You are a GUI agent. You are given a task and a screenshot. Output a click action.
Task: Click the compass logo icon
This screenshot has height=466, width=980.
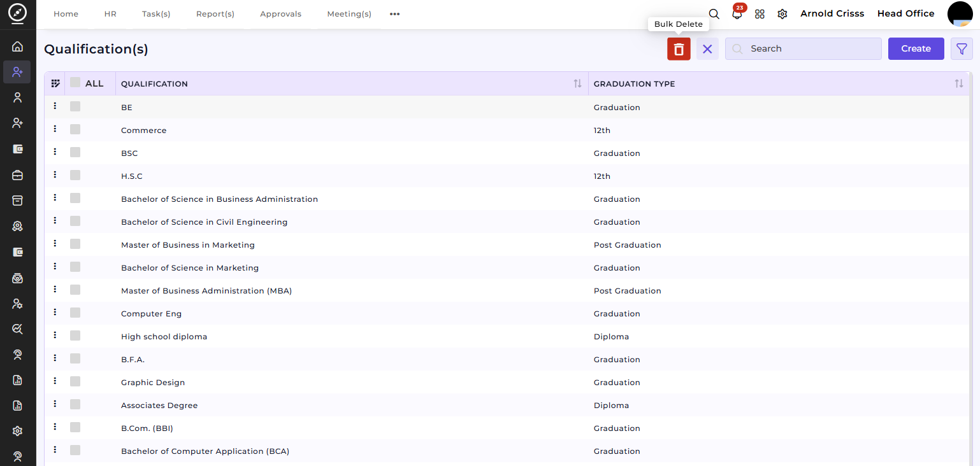[17, 14]
